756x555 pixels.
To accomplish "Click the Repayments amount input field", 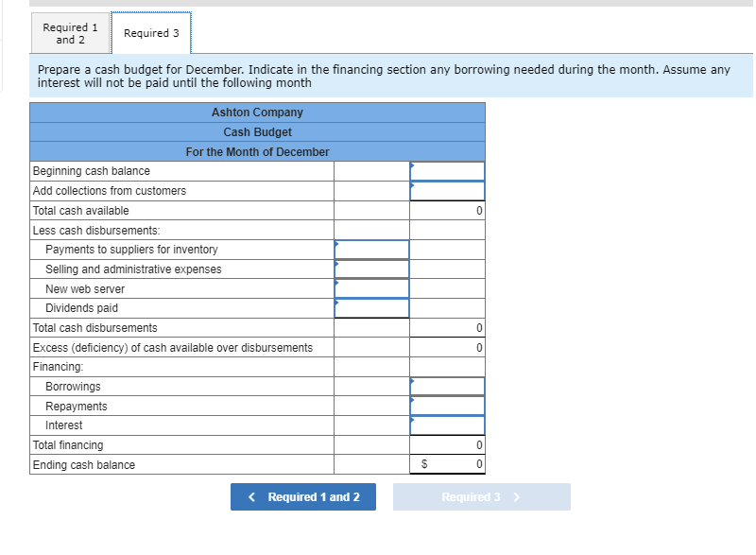I will pyautogui.click(x=447, y=406).
